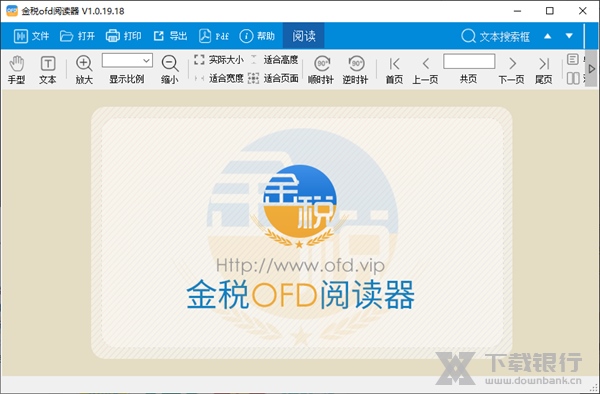
Task: Click the single-page layout icon
Action: click(572, 59)
